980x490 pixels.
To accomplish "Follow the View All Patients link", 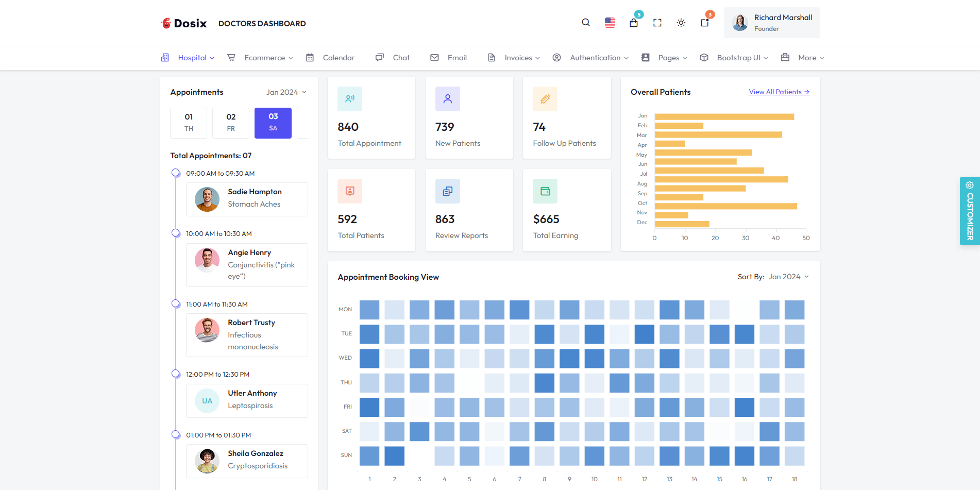I will [x=779, y=92].
